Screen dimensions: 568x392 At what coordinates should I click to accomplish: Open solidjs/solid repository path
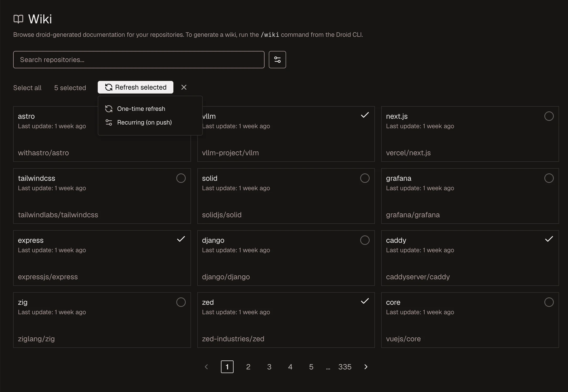pos(222,215)
